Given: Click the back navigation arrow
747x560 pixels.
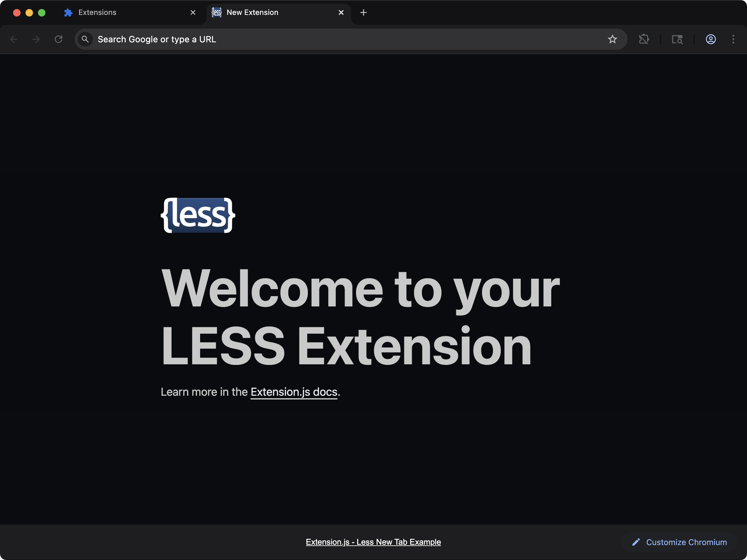Looking at the screenshot, I should point(14,39).
